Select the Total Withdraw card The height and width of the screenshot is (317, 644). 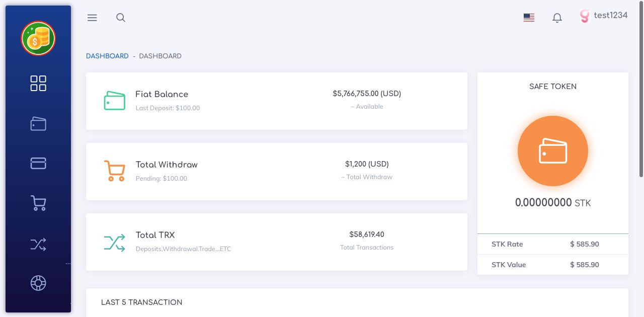pos(276,172)
